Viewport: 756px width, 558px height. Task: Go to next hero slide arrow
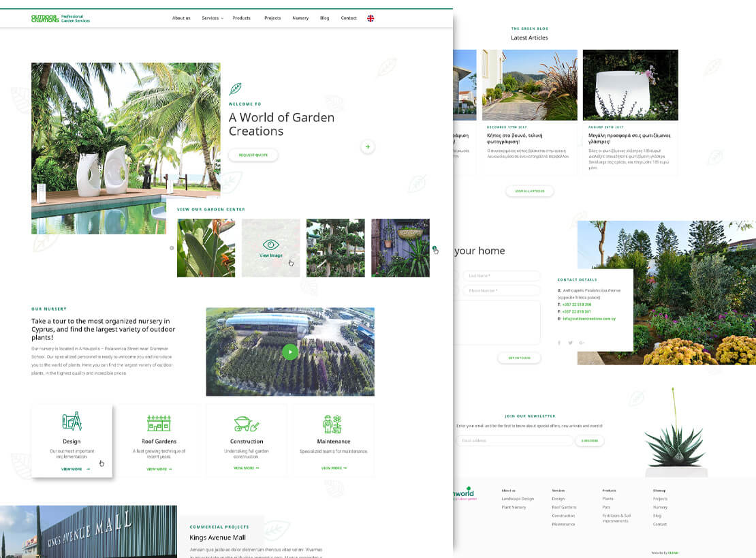[x=367, y=146]
